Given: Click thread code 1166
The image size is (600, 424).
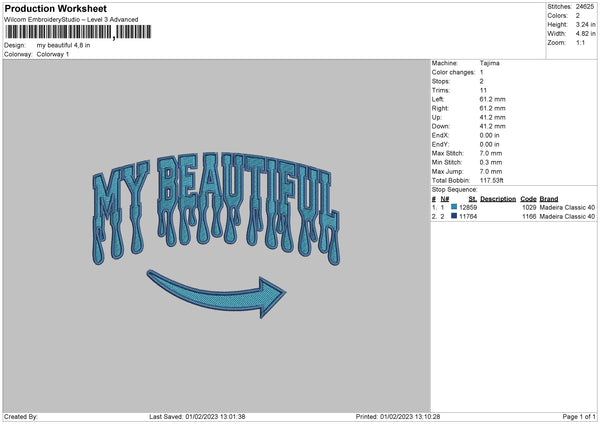Looking at the screenshot, I should pos(529,217).
